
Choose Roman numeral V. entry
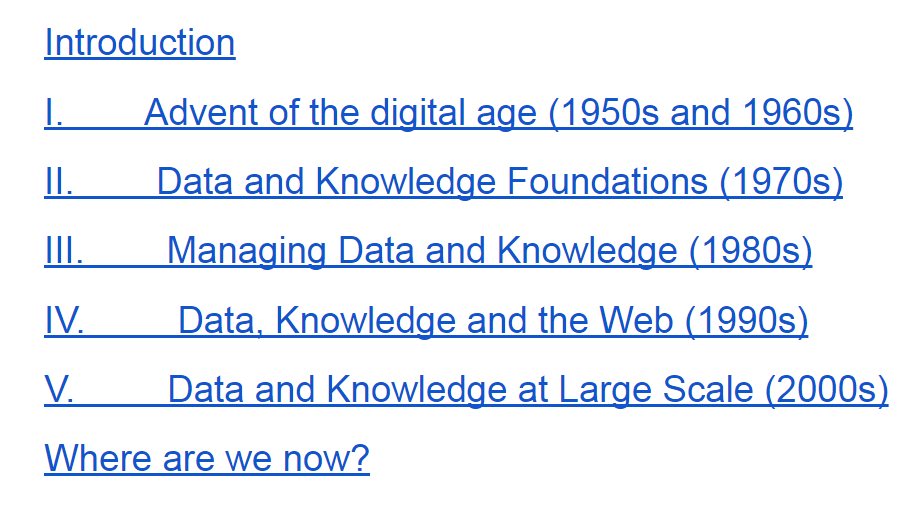pos(59,390)
